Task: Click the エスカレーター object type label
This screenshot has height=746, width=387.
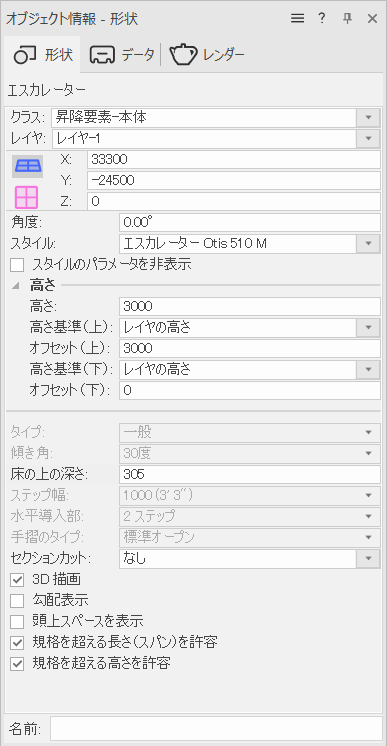Action: click(47, 89)
